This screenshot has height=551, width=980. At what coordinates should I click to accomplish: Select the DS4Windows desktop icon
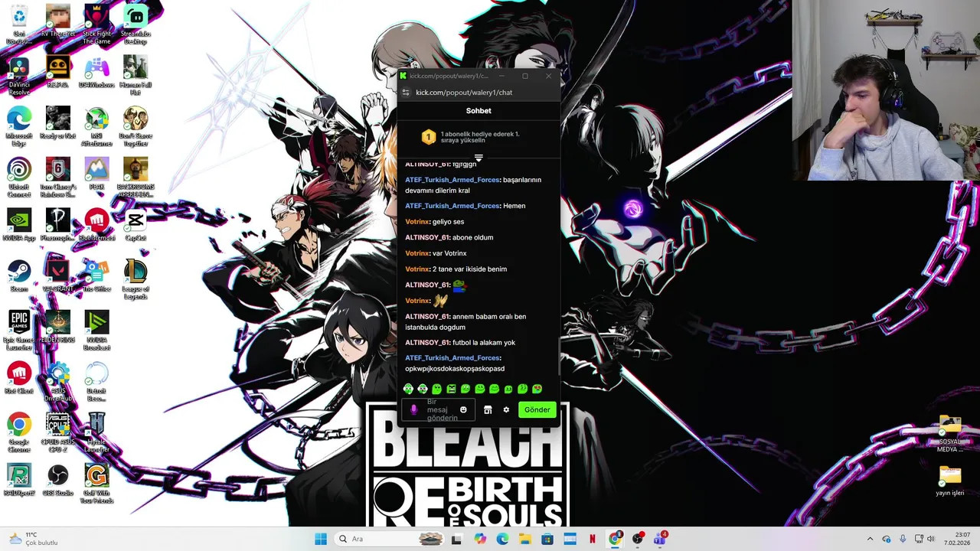pos(96,72)
